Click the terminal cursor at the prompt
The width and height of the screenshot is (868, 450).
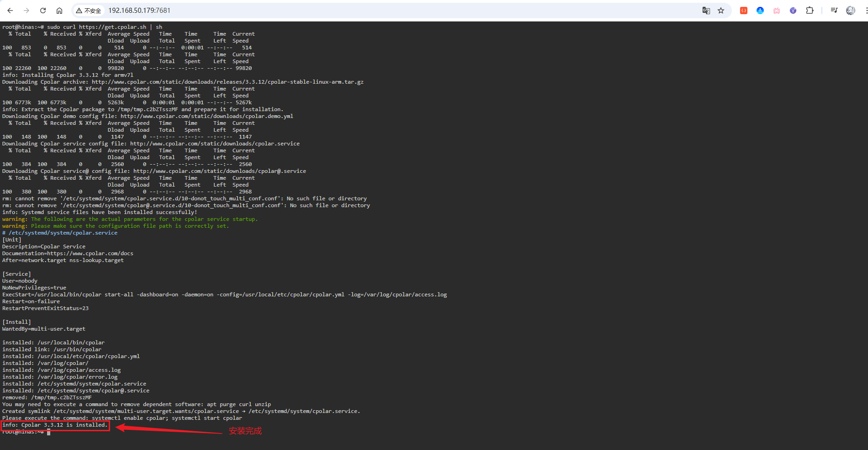[x=48, y=432]
